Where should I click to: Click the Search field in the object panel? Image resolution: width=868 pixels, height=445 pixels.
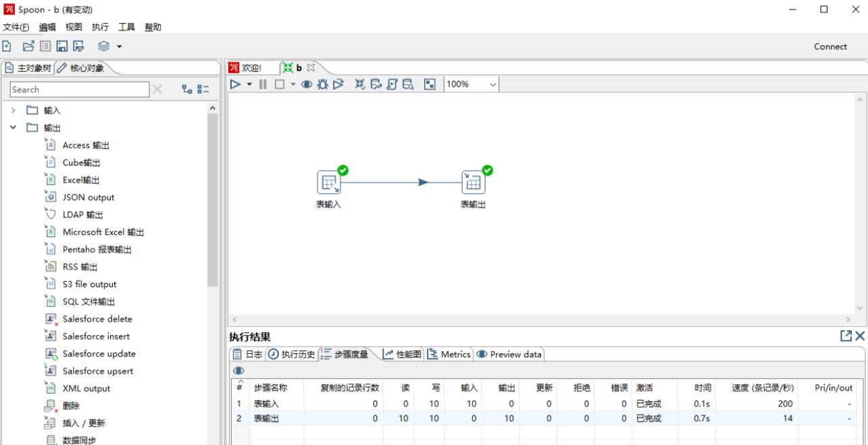coord(79,90)
